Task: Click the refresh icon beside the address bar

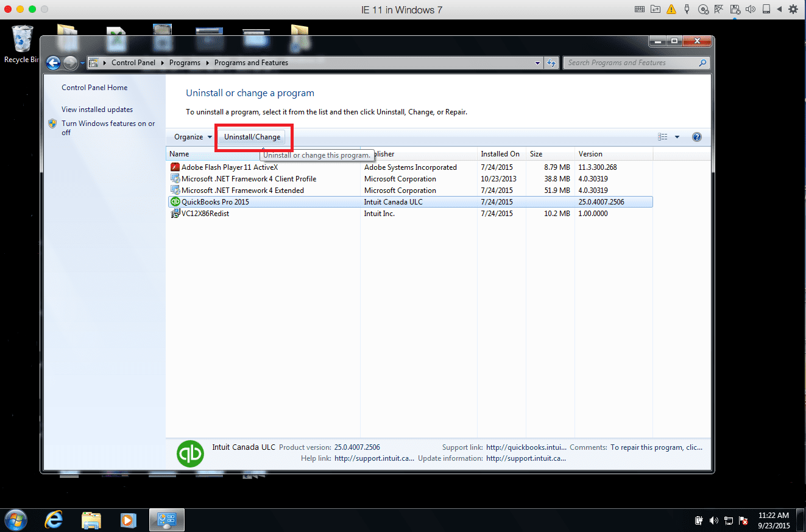Action: pyautogui.click(x=551, y=62)
